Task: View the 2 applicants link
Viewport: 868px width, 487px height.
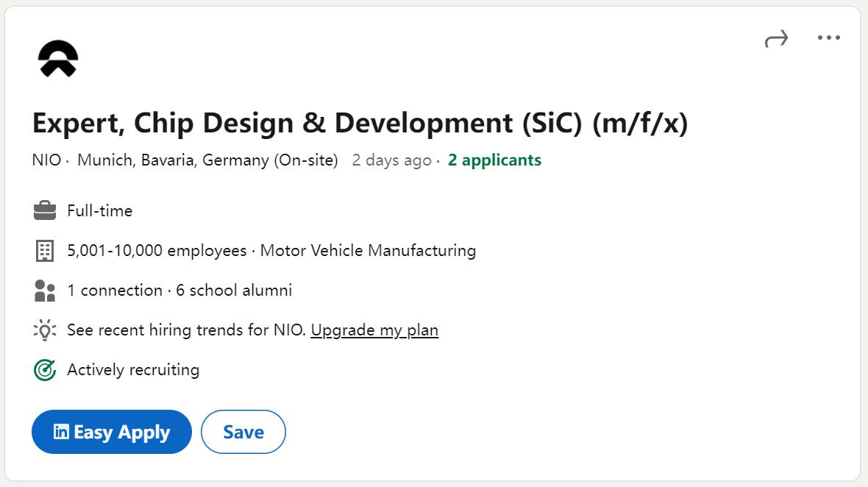Action: pos(494,160)
